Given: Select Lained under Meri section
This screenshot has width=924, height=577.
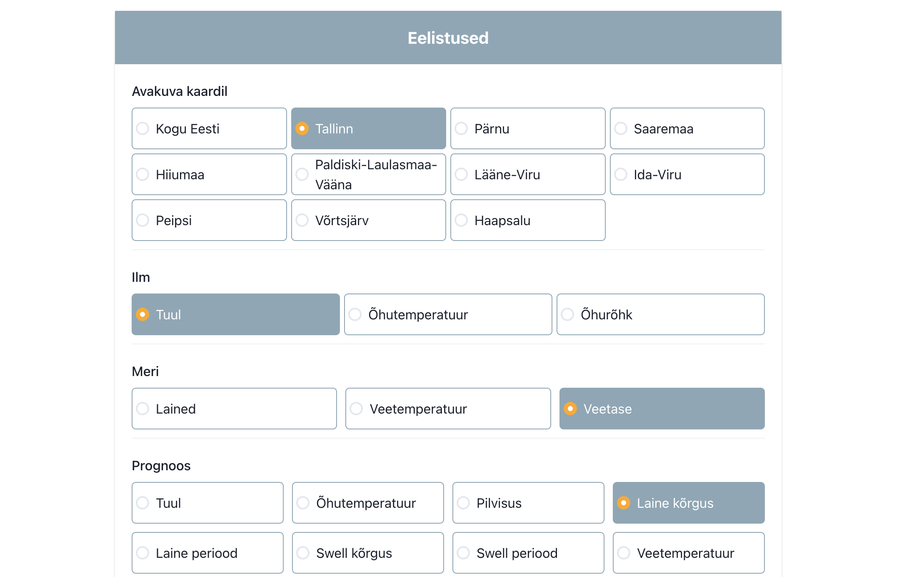Looking at the screenshot, I should [234, 409].
